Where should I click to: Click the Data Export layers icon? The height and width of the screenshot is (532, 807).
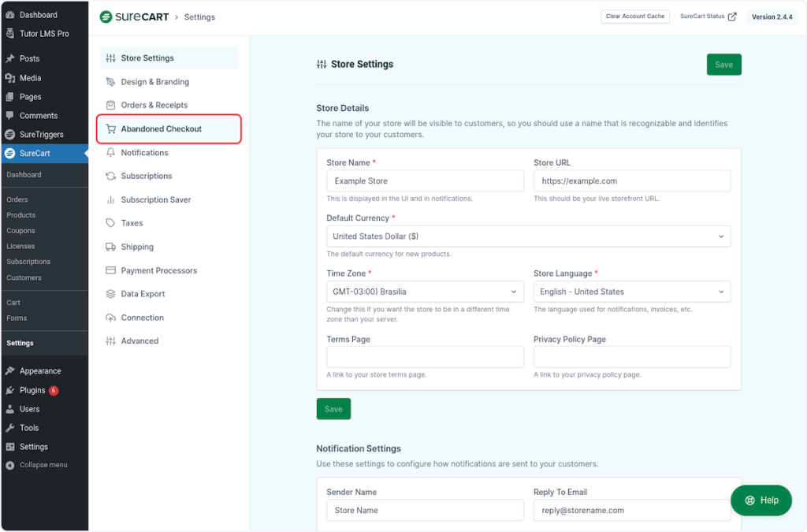111,294
